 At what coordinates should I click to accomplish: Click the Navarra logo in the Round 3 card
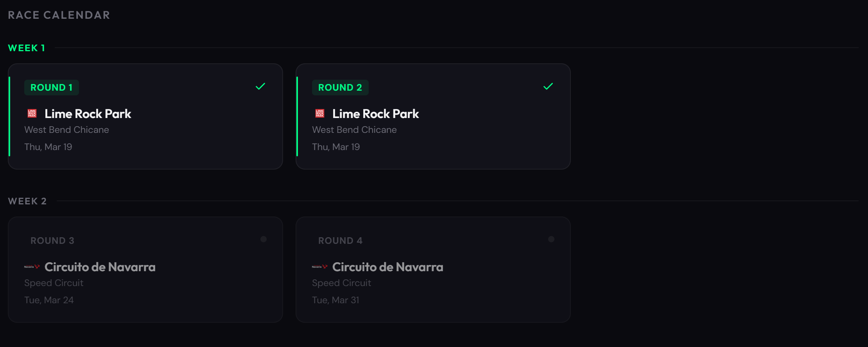click(x=32, y=267)
